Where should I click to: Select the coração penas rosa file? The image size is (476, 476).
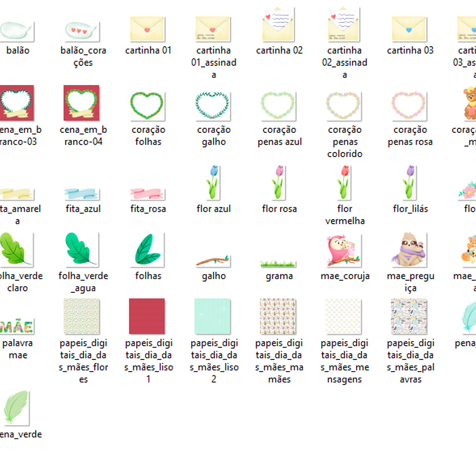(x=410, y=106)
